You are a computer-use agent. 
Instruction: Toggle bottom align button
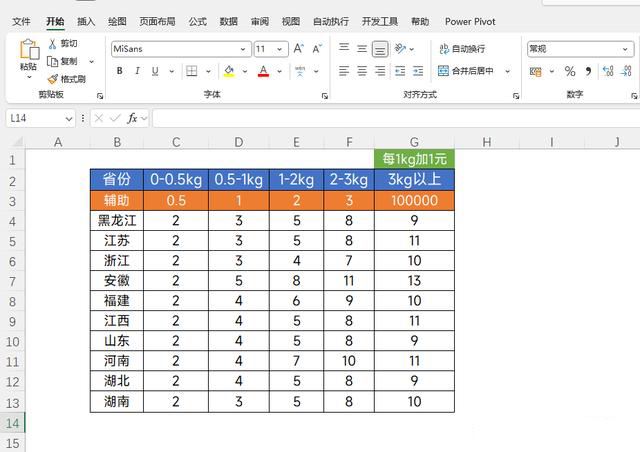(380, 49)
